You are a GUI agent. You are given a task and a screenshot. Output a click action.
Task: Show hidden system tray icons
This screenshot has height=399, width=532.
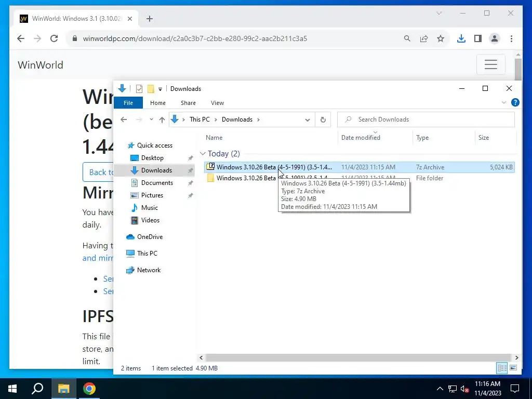(x=440, y=389)
